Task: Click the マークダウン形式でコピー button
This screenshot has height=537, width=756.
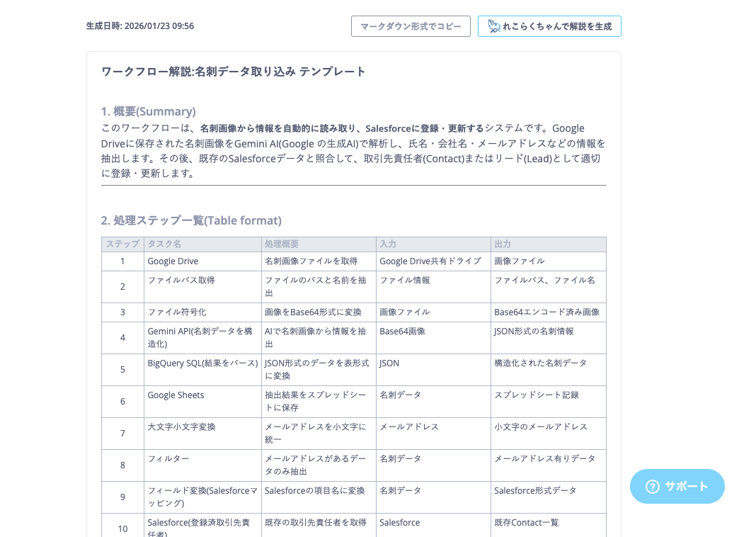Action: tap(411, 26)
